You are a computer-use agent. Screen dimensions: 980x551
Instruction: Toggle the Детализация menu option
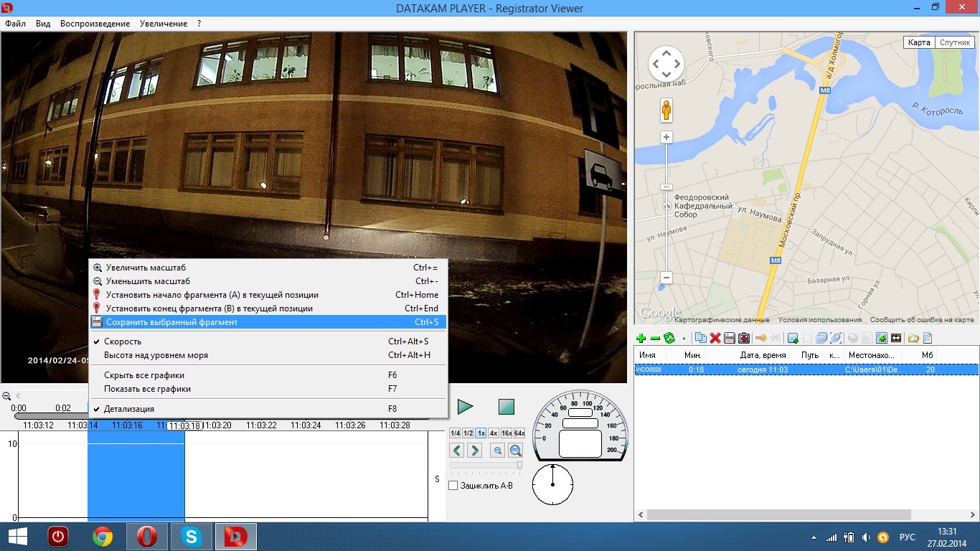coord(129,409)
